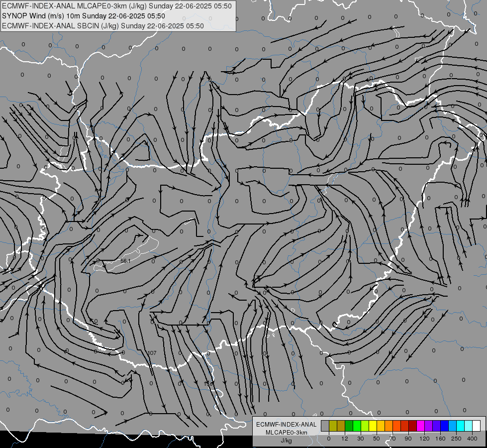The height and width of the screenshot is (448, 487).
Task: Click the brick red legend swatch
Action: 405,426
